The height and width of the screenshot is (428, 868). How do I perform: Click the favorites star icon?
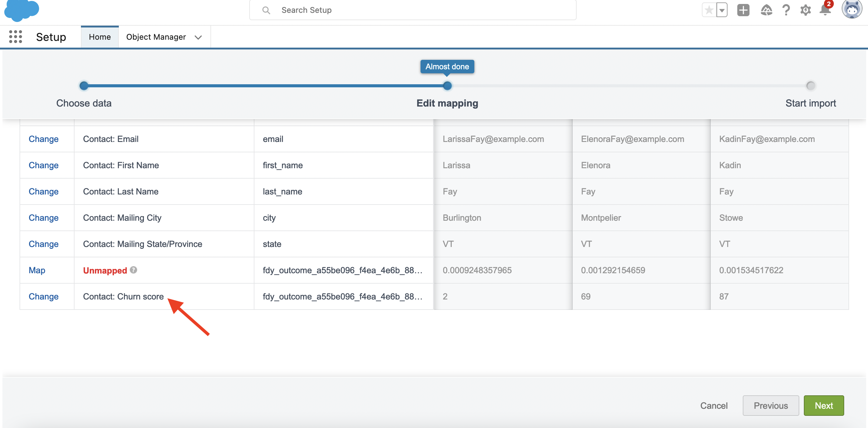(x=709, y=10)
